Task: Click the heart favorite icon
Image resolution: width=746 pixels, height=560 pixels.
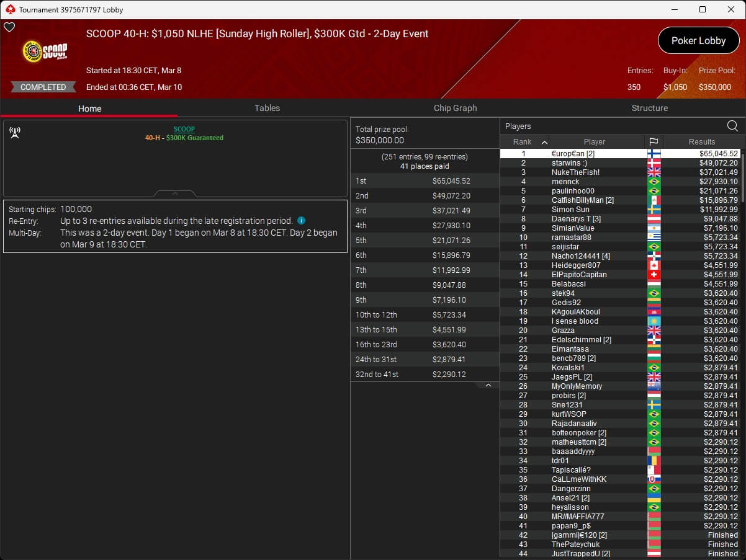Action: [x=9, y=27]
